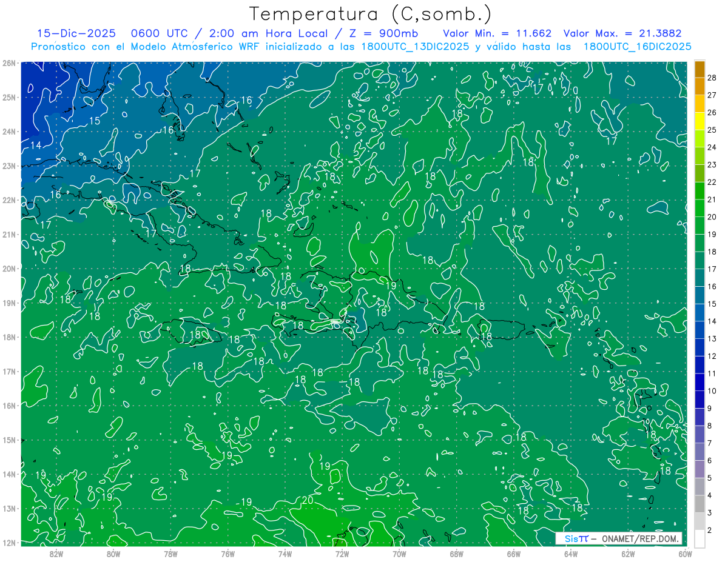Viewport: 728px width, 562px height.
Task: Click the 80W longitude axis label
Action: 113,554
